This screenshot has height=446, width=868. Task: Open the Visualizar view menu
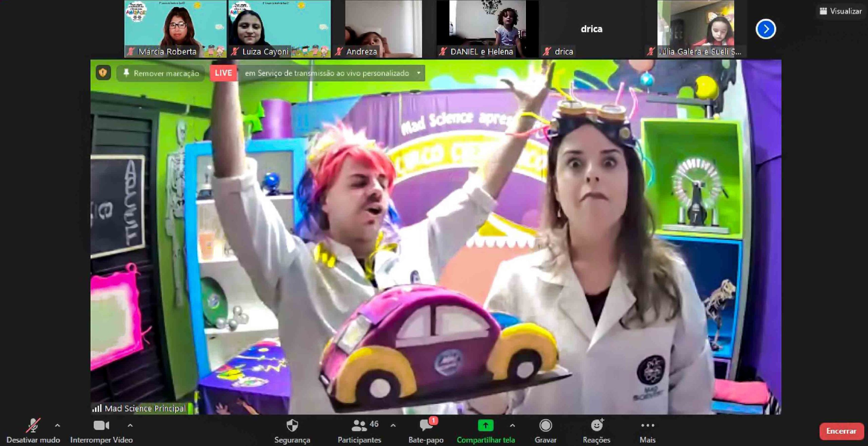click(x=841, y=11)
